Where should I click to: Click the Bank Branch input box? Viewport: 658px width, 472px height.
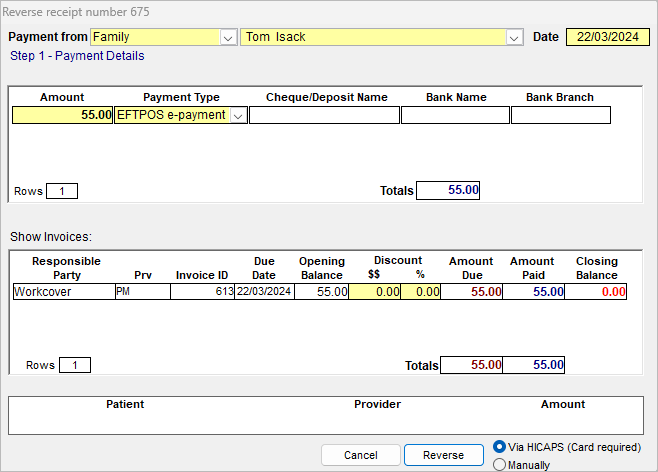click(x=561, y=115)
